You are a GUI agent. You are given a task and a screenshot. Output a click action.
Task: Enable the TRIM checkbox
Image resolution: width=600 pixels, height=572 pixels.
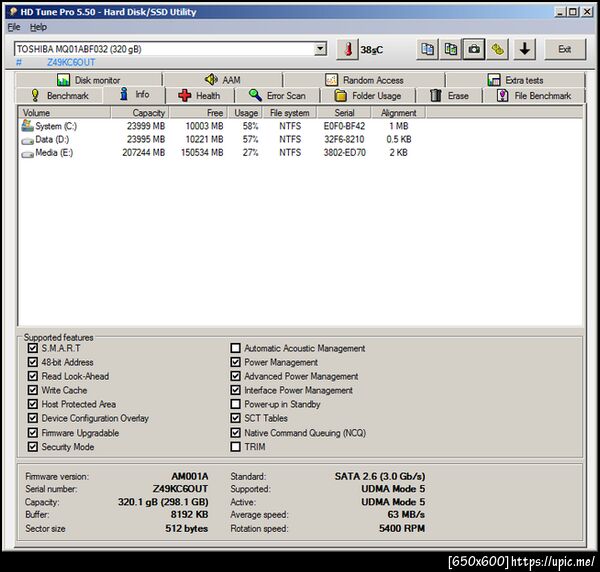coord(235,447)
